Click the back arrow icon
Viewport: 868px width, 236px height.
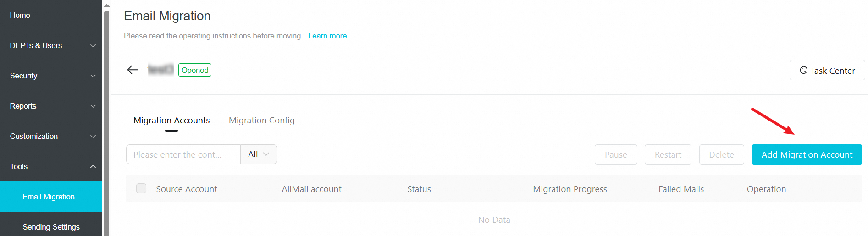(x=133, y=70)
